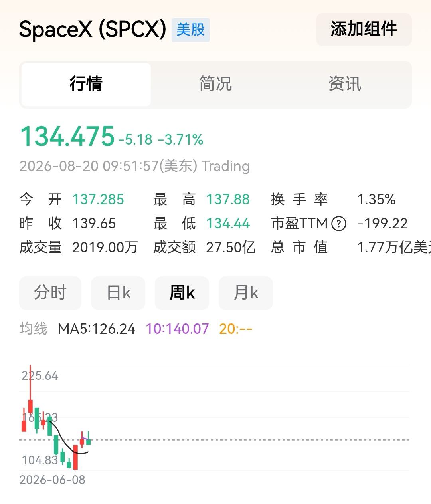The image size is (431, 504).
Task: Switch to the 简况 tab
Action: click(215, 84)
